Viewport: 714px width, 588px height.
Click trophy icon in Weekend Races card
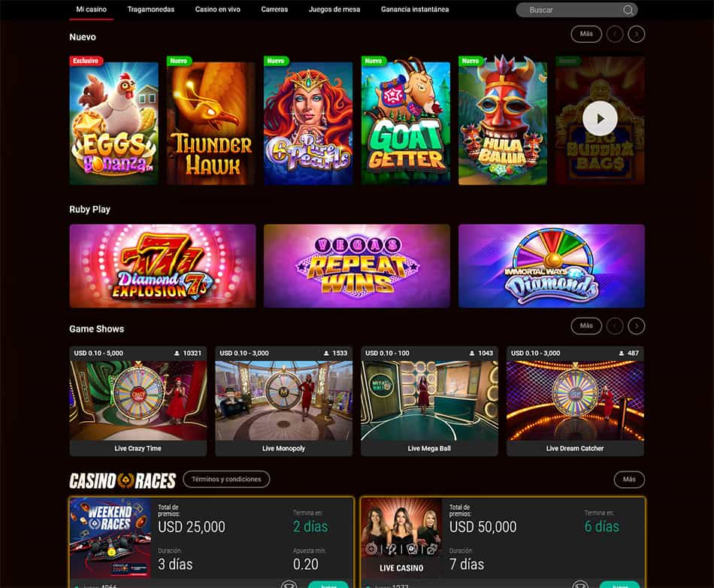coord(289,584)
